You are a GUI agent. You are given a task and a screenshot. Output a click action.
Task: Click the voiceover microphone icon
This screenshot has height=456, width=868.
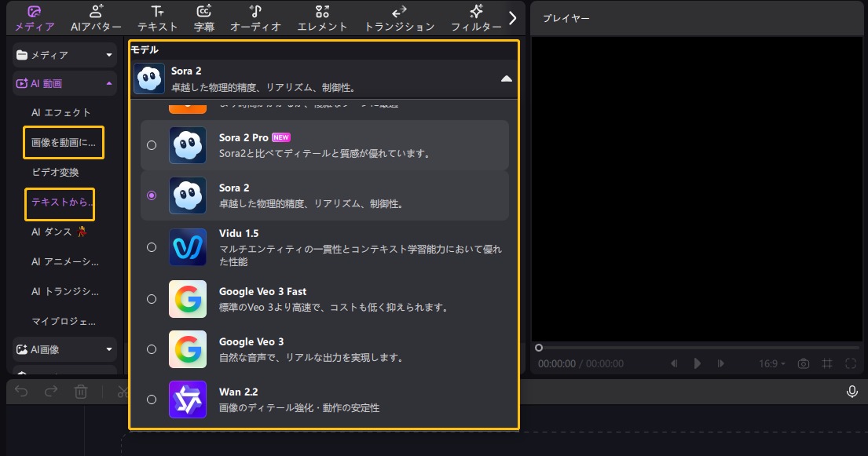pos(852,391)
